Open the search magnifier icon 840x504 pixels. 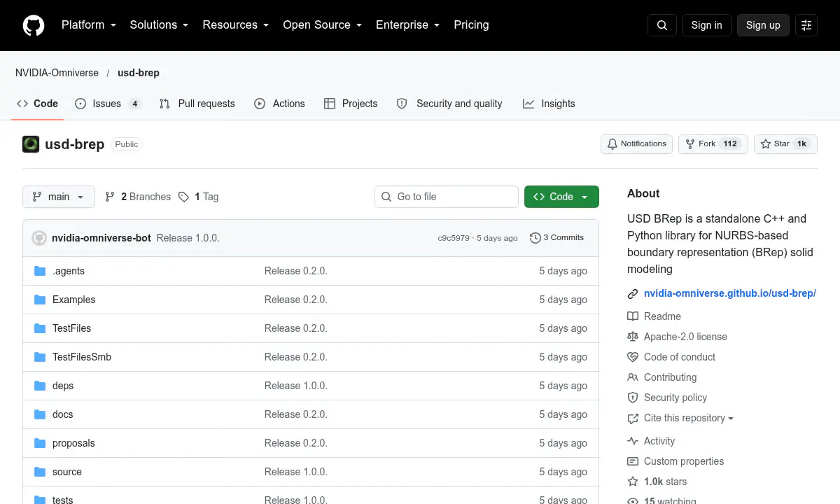662,25
